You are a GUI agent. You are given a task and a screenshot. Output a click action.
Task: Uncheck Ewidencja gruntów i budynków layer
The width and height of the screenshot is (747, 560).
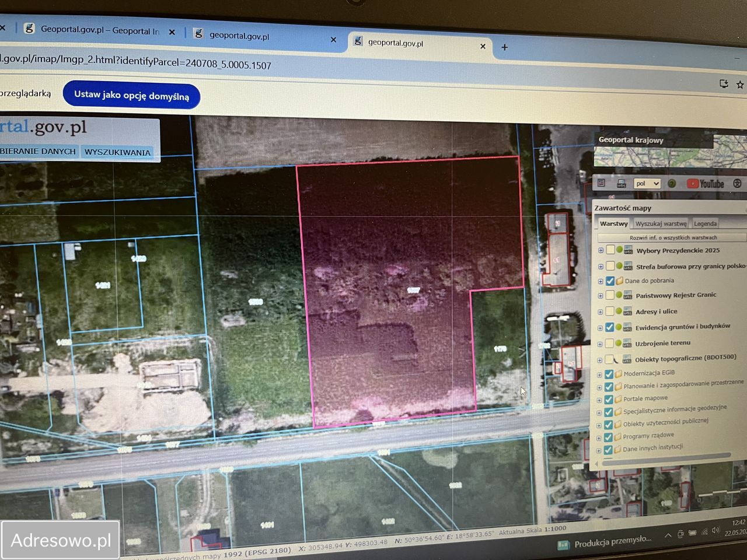point(610,327)
